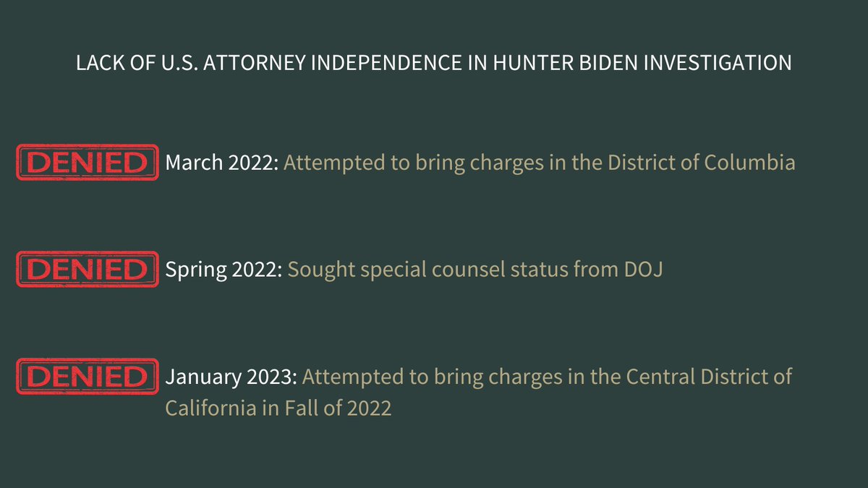
Task: Click the "California in Fall of 2022" line
Action: pos(278,408)
